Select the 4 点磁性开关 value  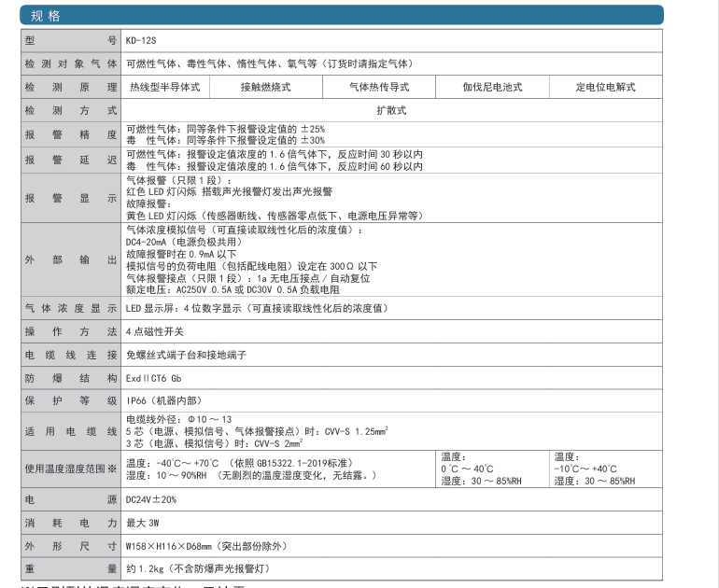coord(154,331)
